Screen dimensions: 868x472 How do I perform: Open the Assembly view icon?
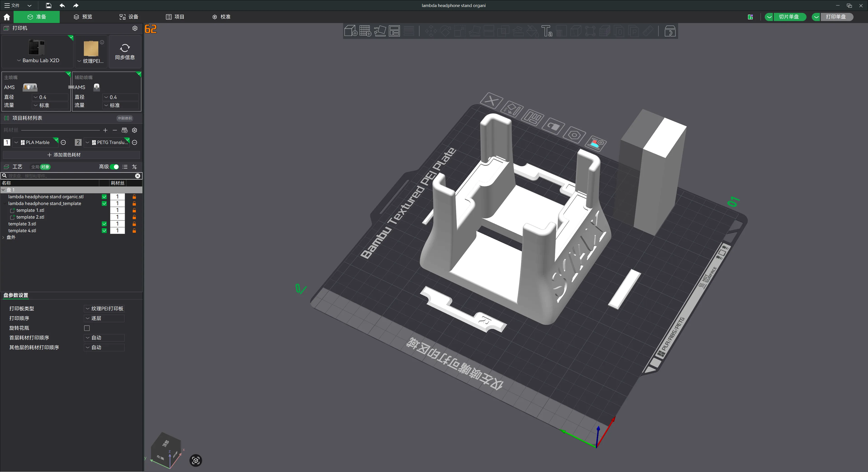click(670, 31)
